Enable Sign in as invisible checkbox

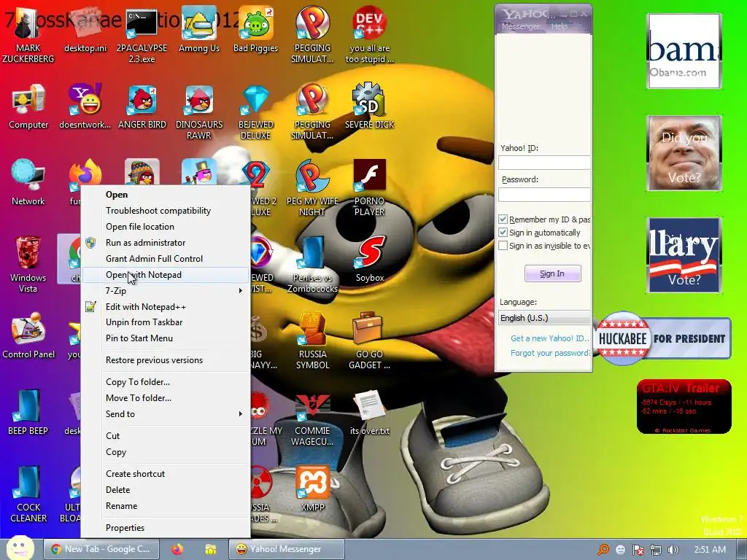pyautogui.click(x=503, y=246)
